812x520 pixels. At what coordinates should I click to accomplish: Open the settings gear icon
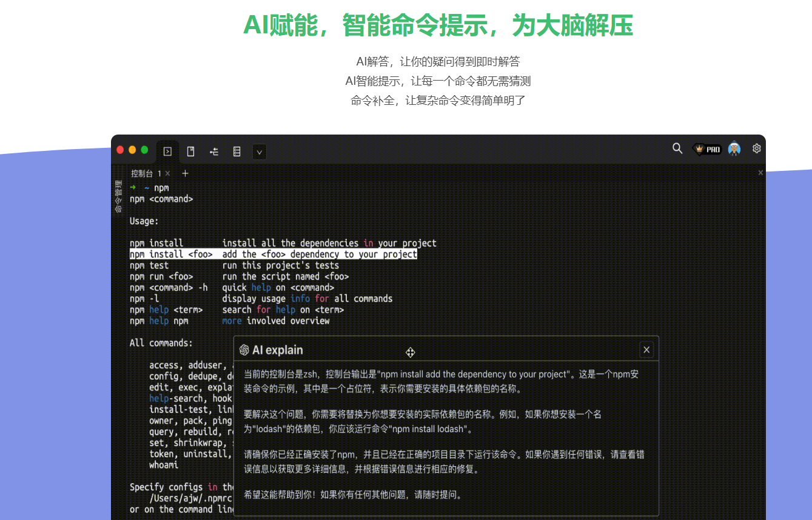point(757,148)
